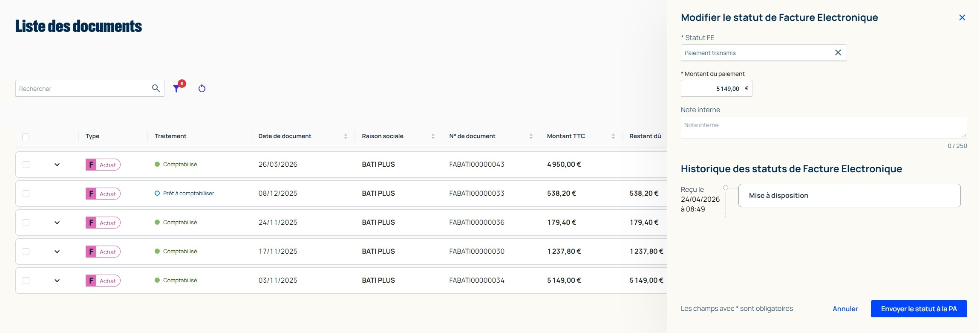Sort by N° de document column arrows
This screenshot has width=980, height=333.
click(x=531, y=136)
